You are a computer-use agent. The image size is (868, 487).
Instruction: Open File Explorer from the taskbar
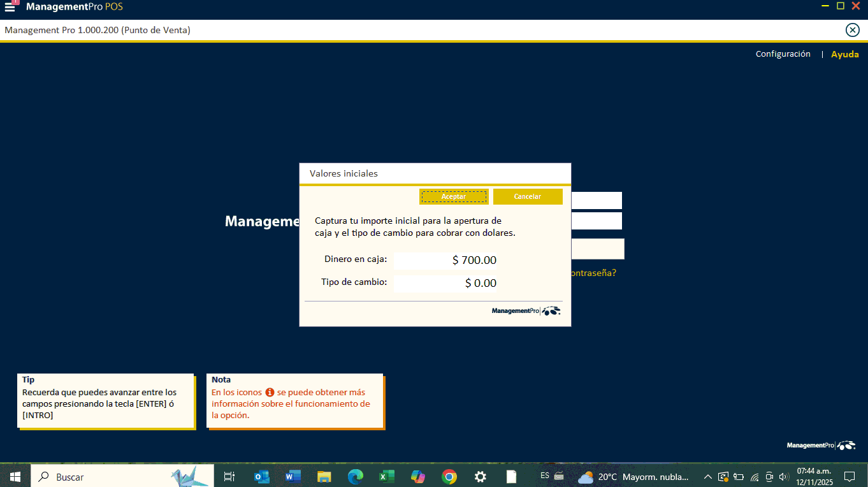click(x=324, y=477)
